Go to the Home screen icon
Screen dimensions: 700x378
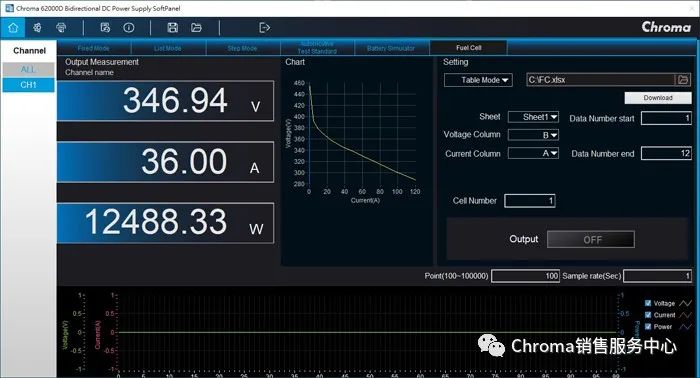pyautogui.click(x=13, y=28)
